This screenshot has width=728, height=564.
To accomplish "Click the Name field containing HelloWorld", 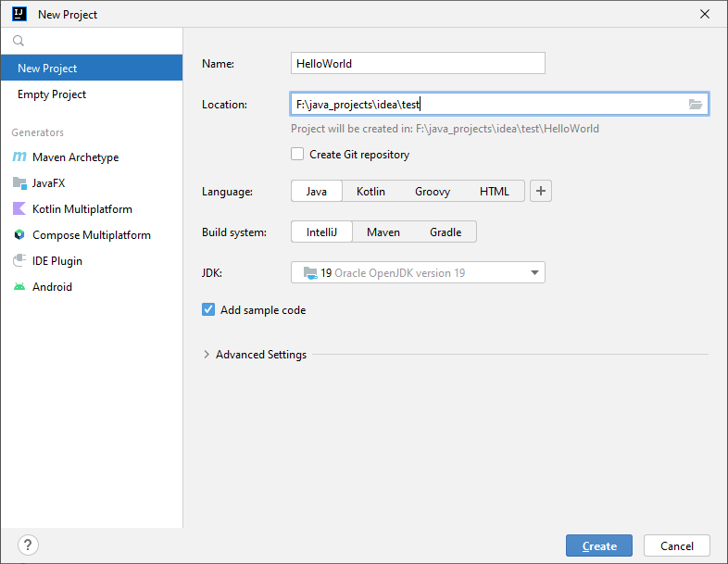I will [418, 63].
